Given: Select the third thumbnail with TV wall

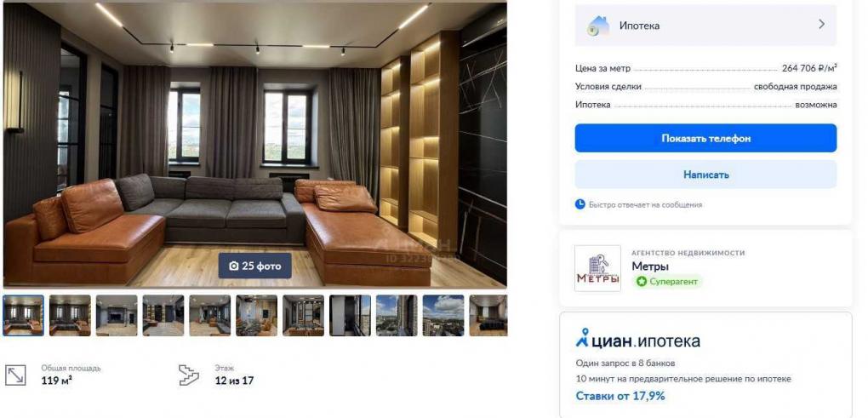Looking at the screenshot, I should click(117, 315).
